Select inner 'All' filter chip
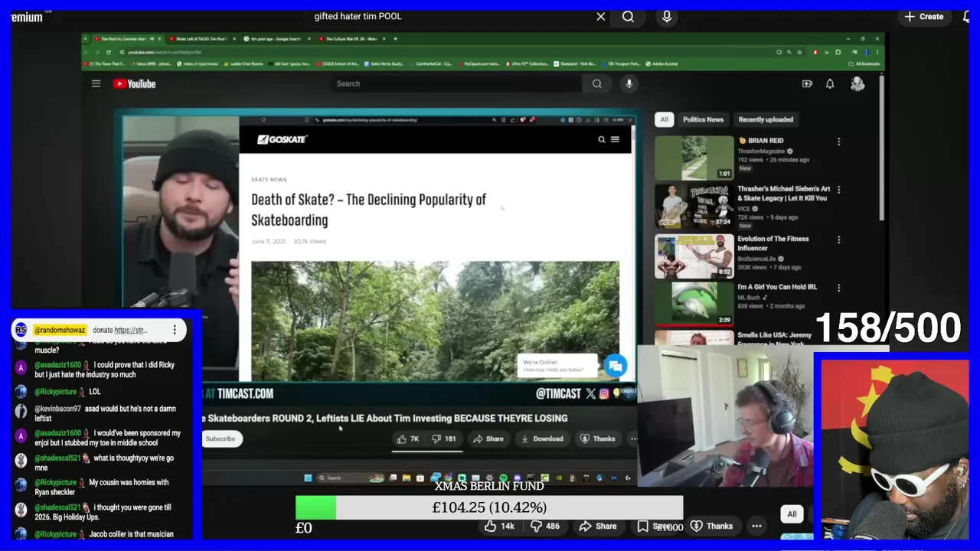The height and width of the screenshot is (551, 980). coord(664,119)
